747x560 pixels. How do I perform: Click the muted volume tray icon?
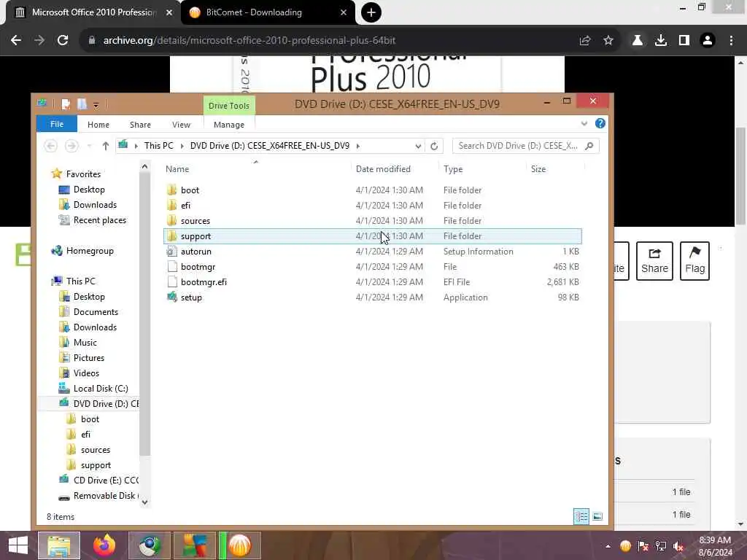point(678,546)
